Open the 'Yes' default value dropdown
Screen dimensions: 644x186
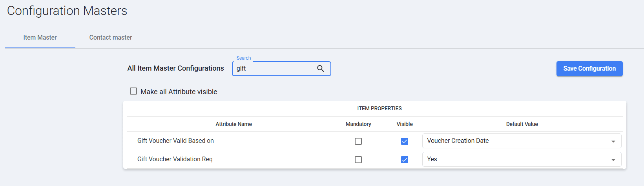[522, 159]
